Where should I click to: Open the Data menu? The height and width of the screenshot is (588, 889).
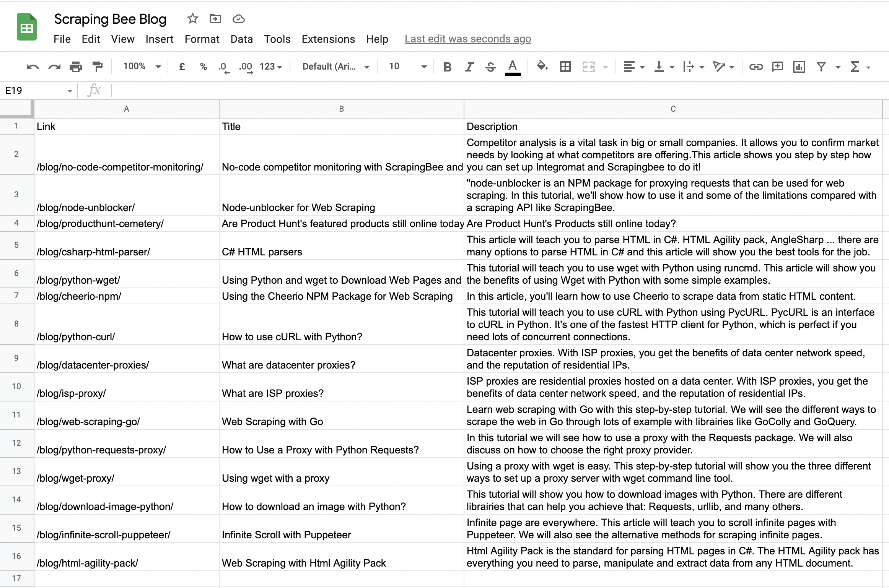click(241, 39)
